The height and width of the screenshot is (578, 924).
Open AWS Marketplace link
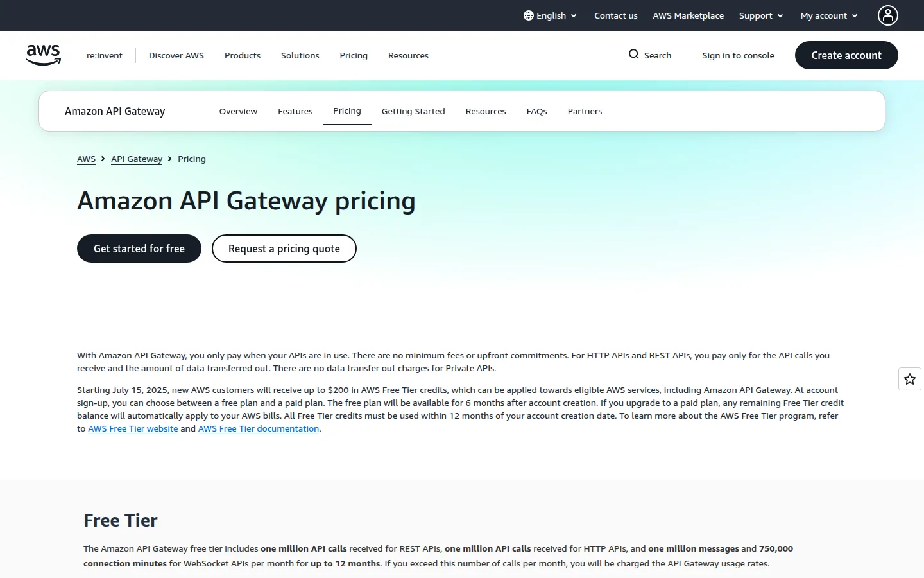pyautogui.click(x=688, y=15)
